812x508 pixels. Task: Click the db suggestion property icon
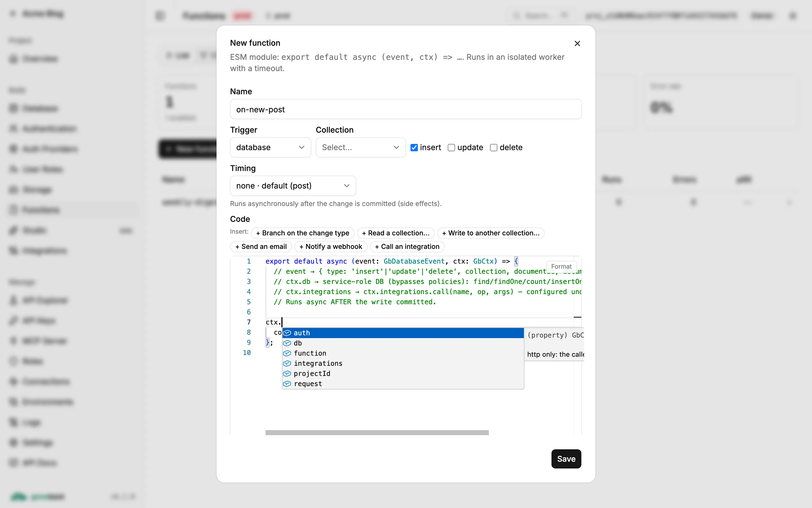click(287, 343)
